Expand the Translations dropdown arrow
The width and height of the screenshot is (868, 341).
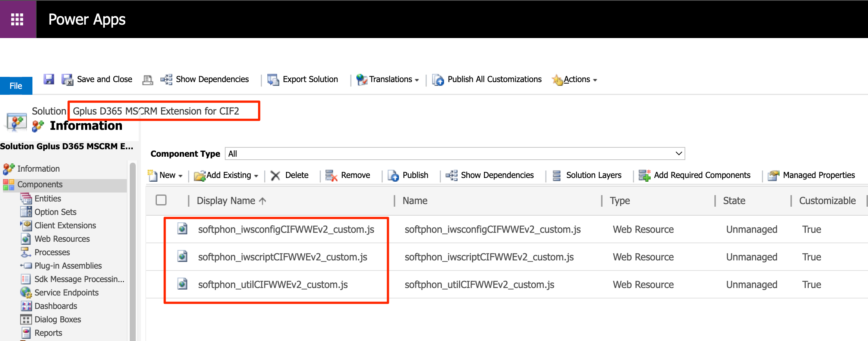tap(417, 80)
